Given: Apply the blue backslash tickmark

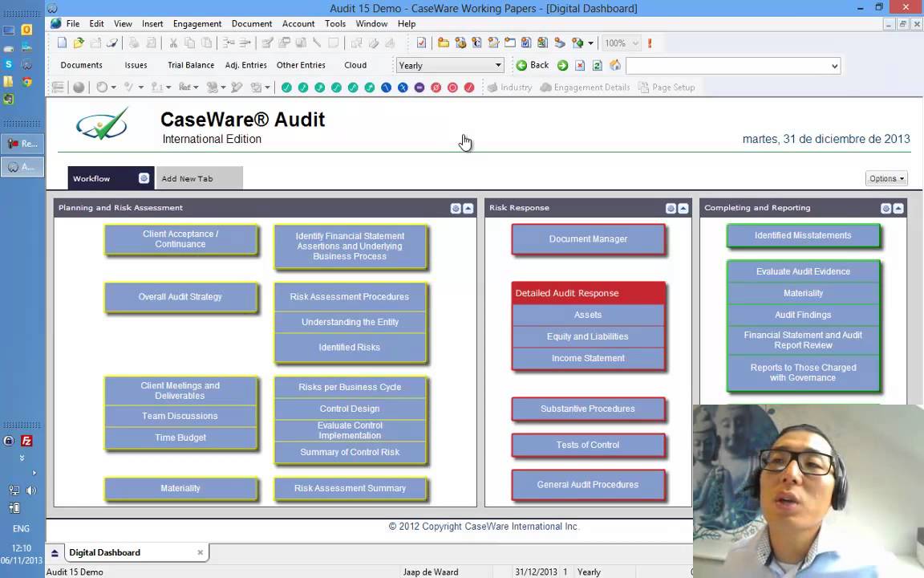Looking at the screenshot, I should pos(386,88).
